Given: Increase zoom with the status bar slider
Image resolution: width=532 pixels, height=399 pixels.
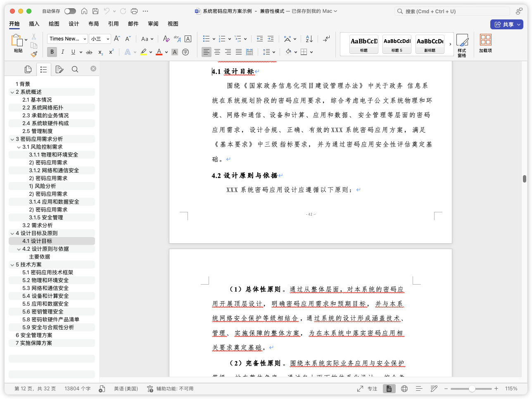Looking at the screenshot, I should pos(496,388).
